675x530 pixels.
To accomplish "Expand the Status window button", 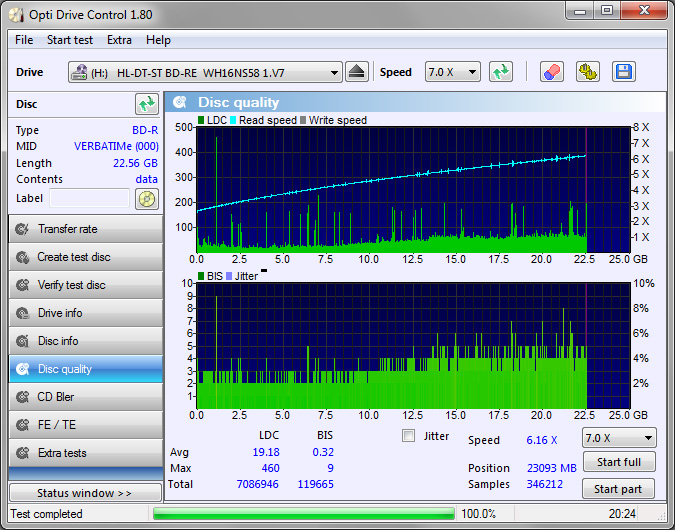I will (x=85, y=493).
